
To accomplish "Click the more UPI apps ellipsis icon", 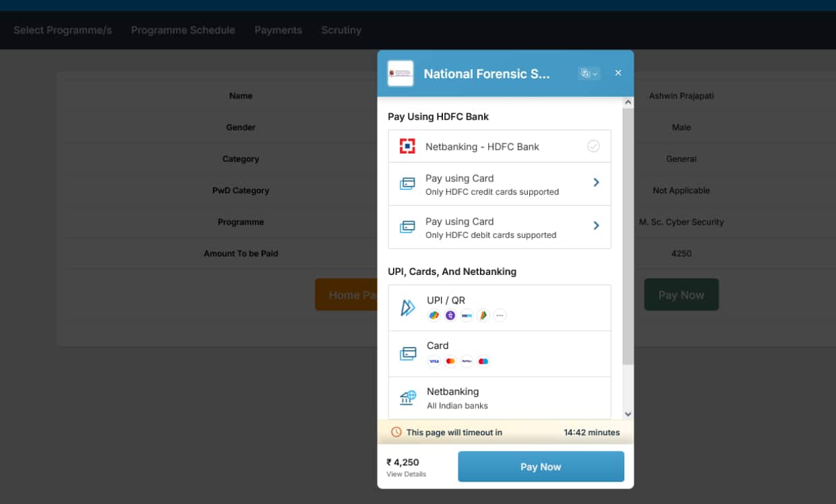I will (x=500, y=315).
